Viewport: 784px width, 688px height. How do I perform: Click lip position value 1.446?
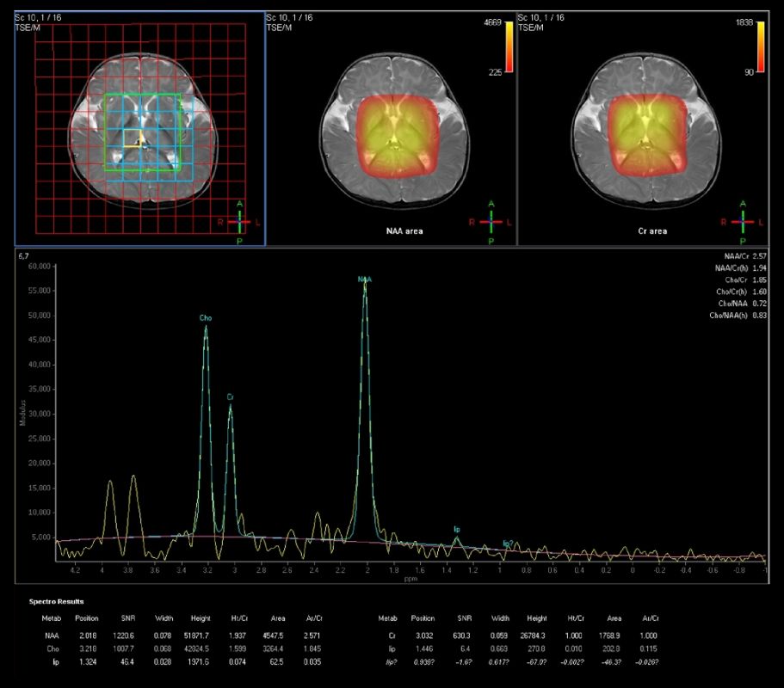click(x=424, y=648)
